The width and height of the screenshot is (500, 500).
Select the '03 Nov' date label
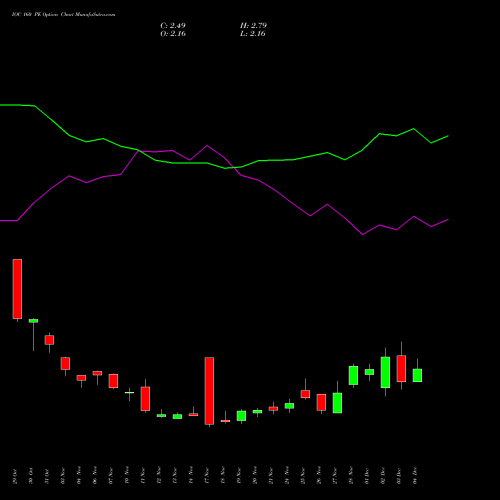[63, 476]
